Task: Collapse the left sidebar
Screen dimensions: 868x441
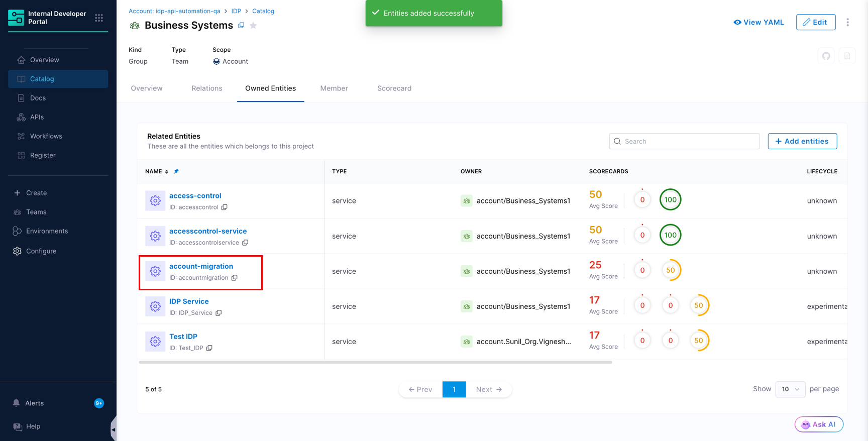Action: pyautogui.click(x=114, y=429)
